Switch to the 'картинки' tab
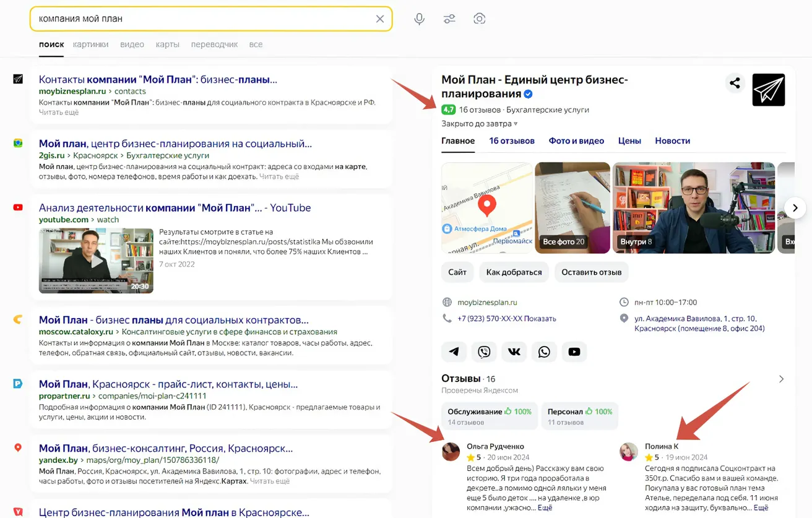The width and height of the screenshot is (812, 518). (x=90, y=45)
